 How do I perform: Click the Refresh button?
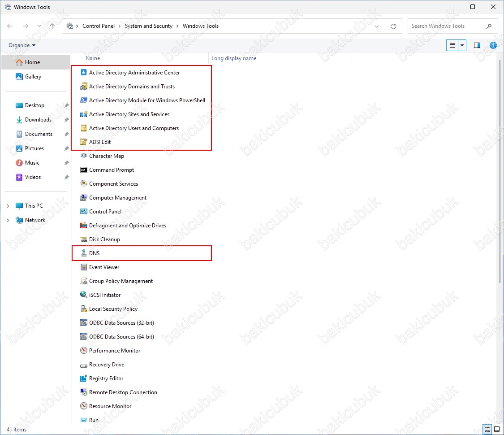[393, 26]
